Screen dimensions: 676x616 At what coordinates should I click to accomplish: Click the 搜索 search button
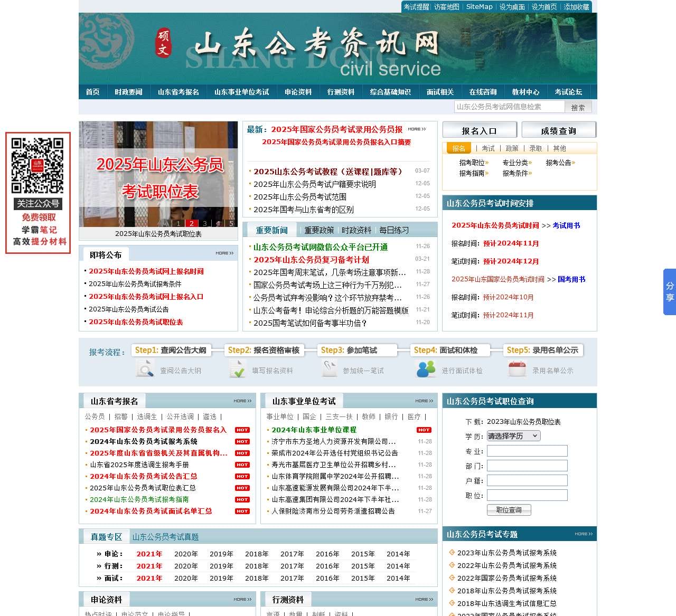coord(578,107)
